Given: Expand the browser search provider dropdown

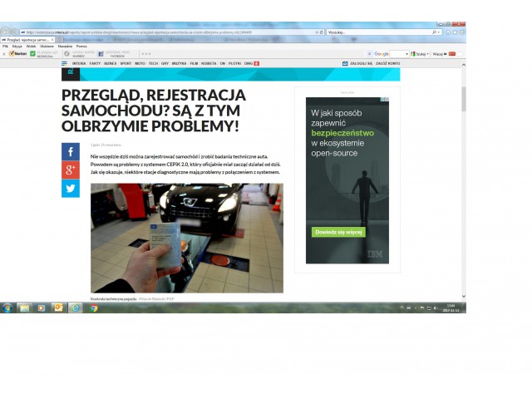Looking at the screenshot, I should point(439,32).
